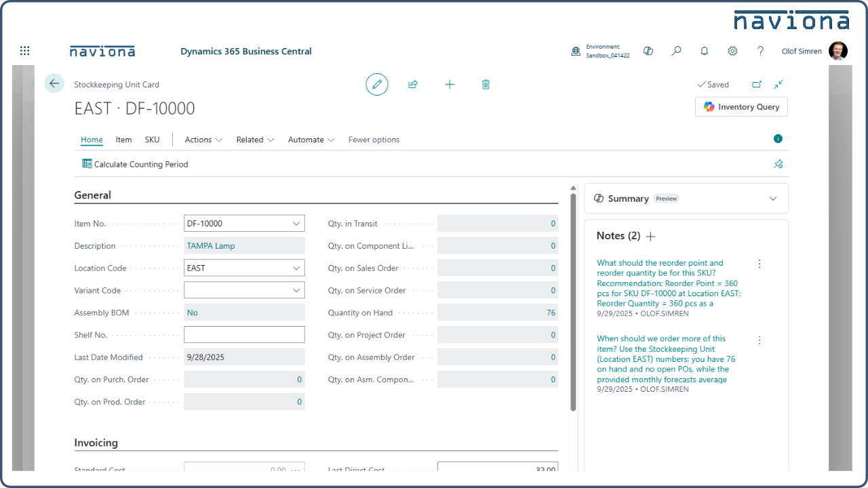Click Stockkeeping Unit Card caption
The width and height of the screenshot is (868, 488).
coord(117,85)
